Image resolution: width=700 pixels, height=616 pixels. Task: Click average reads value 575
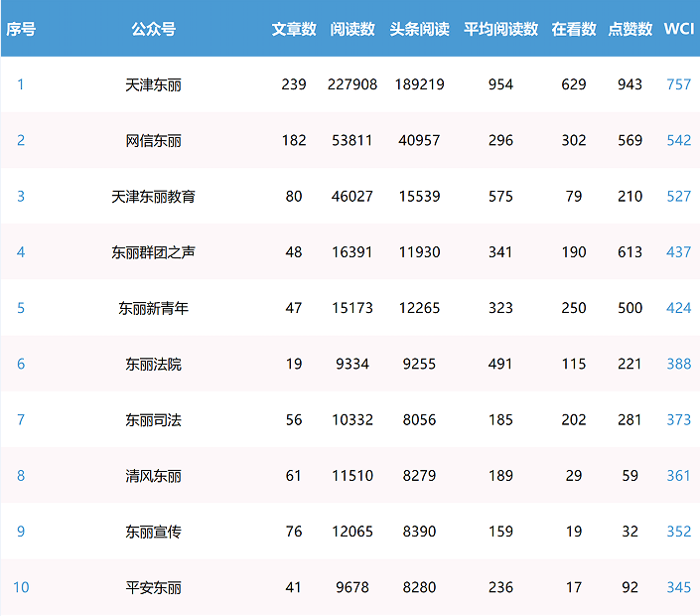pos(500,196)
